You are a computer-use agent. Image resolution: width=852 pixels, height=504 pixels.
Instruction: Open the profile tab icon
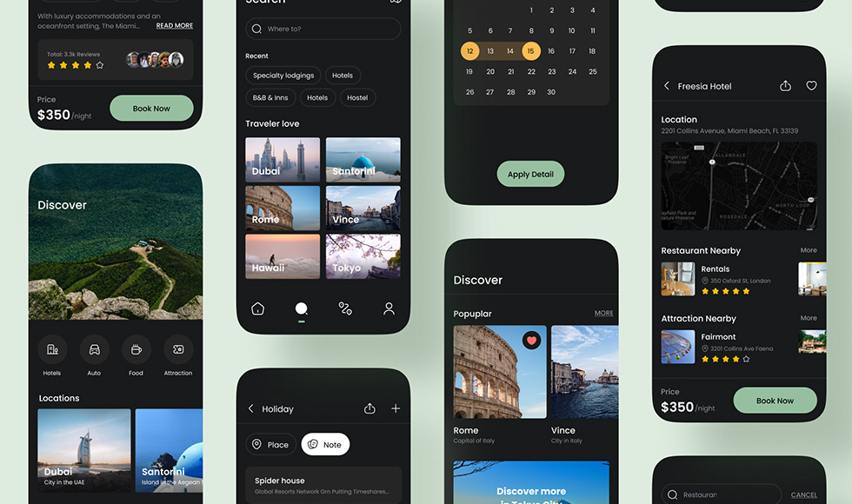(389, 308)
